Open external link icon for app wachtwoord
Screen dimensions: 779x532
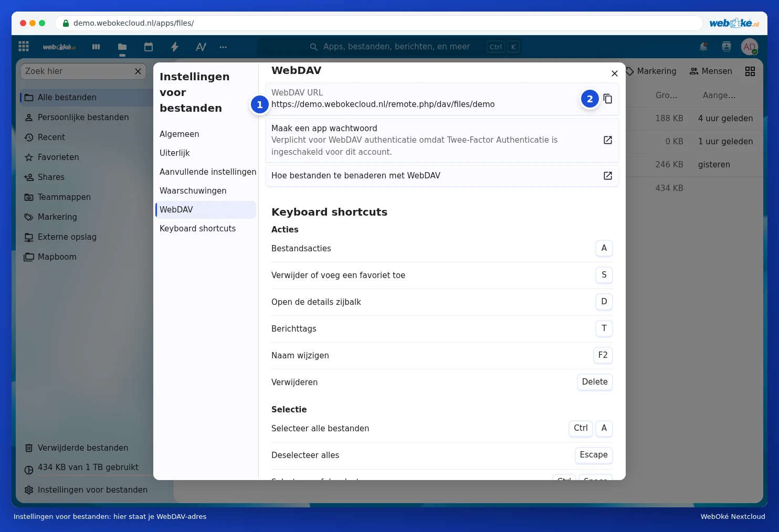607,140
